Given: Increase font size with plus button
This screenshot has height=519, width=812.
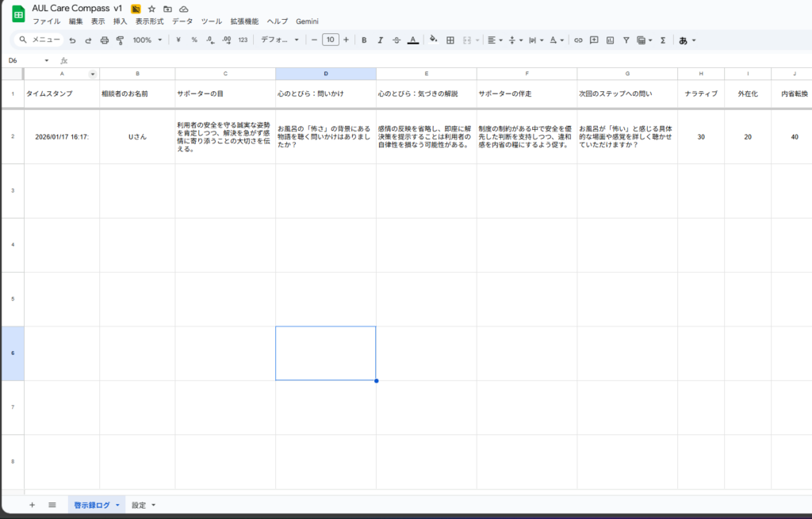Looking at the screenshot, I should [346, 40].
